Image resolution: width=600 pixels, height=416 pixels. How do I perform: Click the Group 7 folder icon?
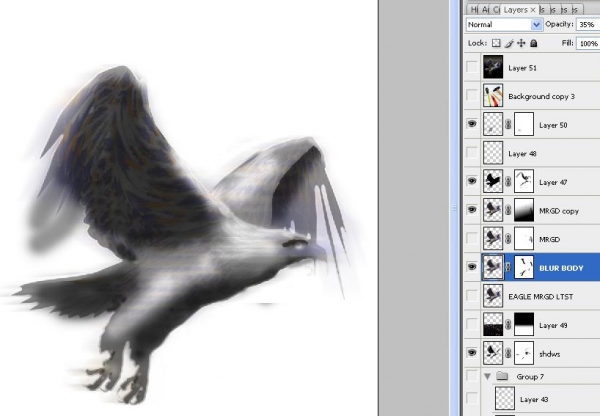click(x=502, y=377)
